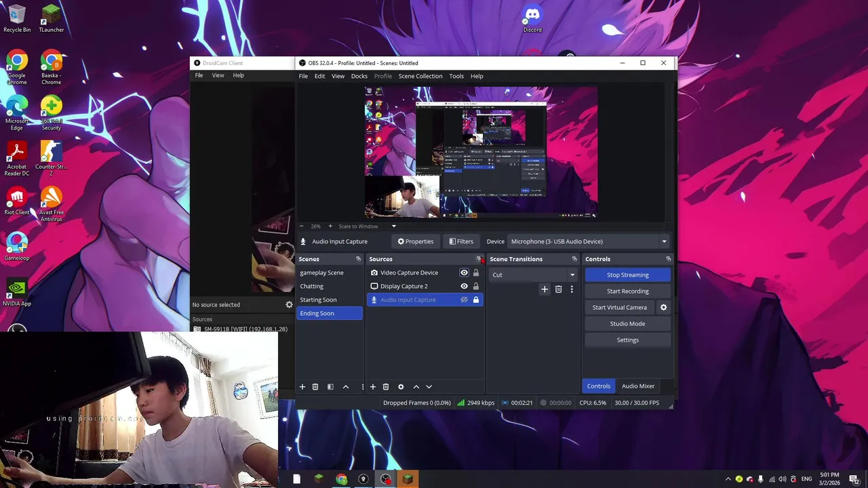
Task: Open OBS Settings button
Action: [x=627, y=340]
